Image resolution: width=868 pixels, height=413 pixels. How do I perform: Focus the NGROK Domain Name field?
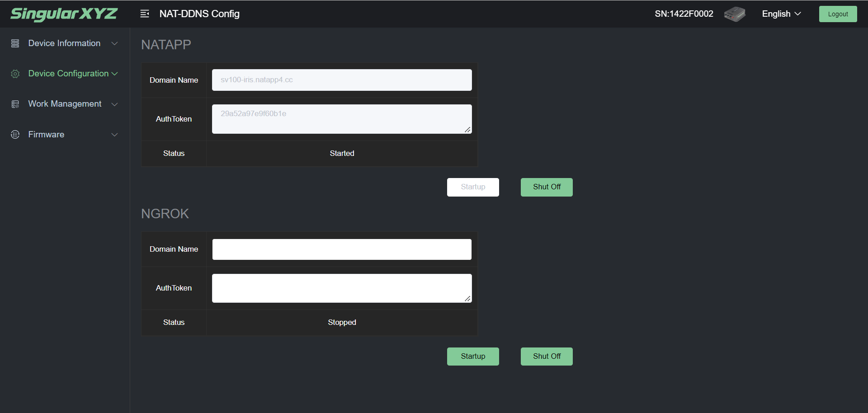click(342, 249)
